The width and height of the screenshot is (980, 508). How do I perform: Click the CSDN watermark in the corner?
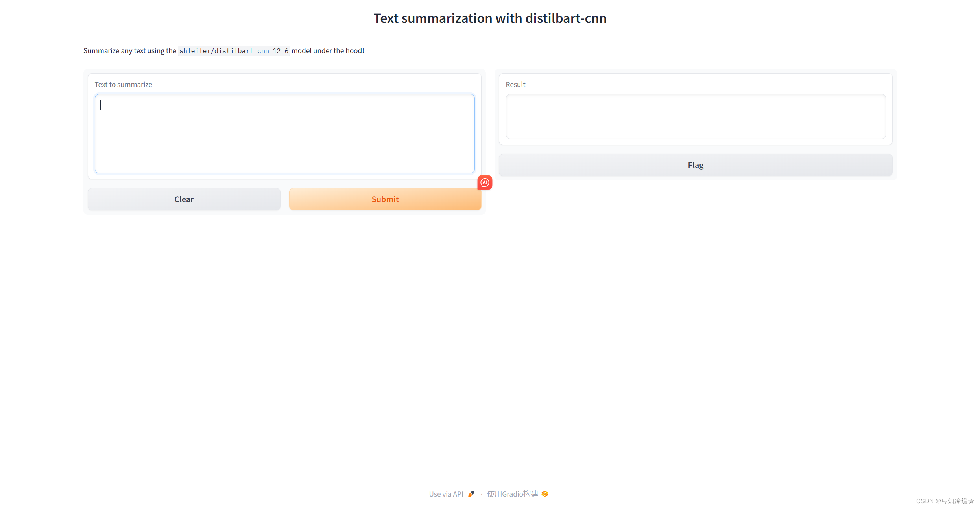945,501
